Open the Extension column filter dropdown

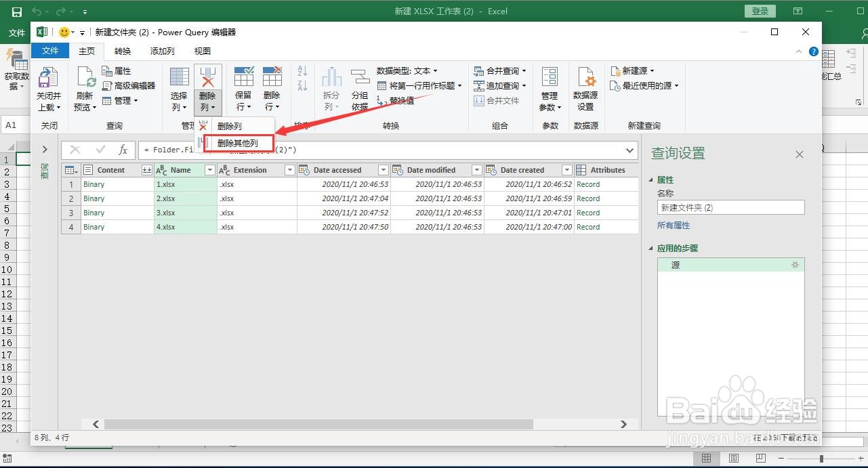tap(290, 170)
